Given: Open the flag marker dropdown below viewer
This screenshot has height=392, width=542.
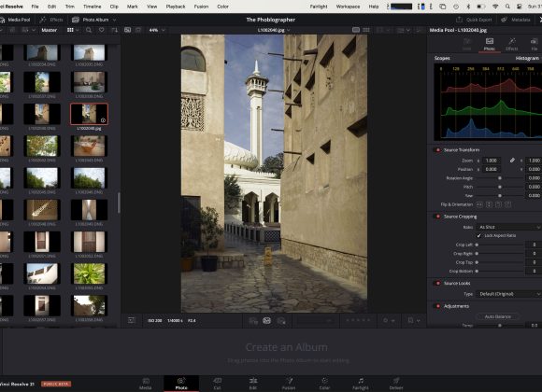Looking at the screenshot, I should tap(414, 320).
